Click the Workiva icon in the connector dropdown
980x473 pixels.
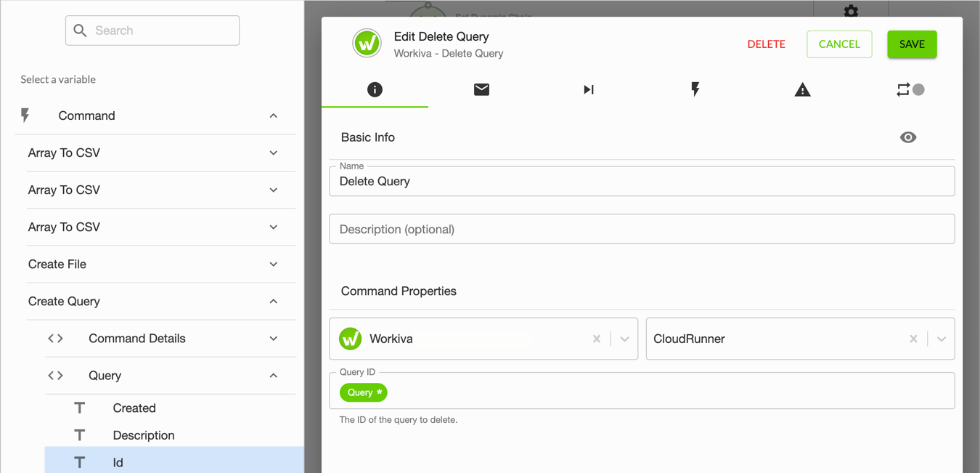click(x=350, y=339)
